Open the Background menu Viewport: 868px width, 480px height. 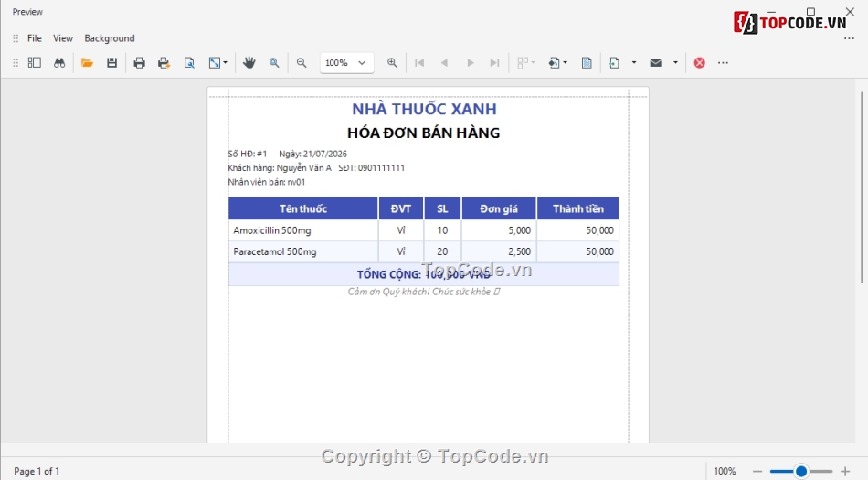110,38
